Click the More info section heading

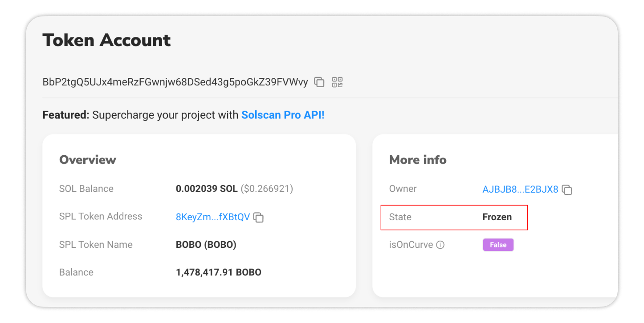[418, 160]
